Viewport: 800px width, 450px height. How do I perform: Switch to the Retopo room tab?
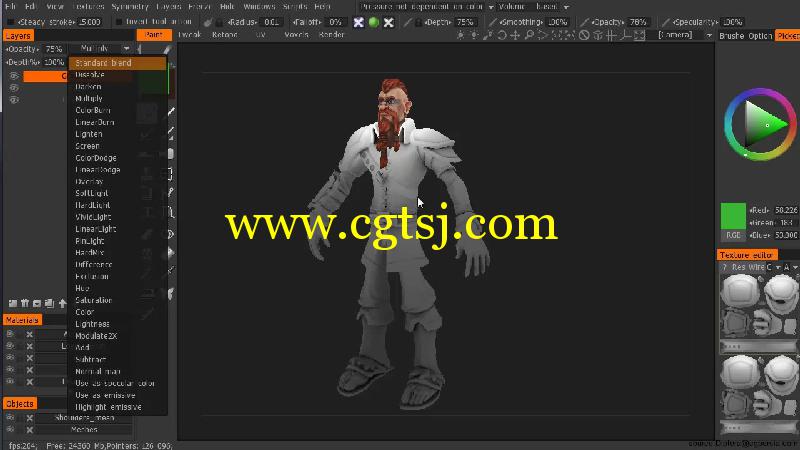point(224,35)
